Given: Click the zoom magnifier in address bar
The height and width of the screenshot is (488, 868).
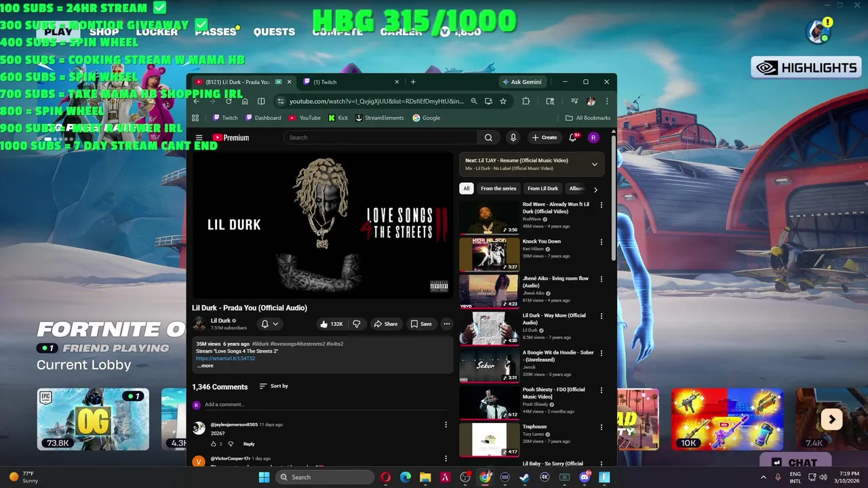Looking at the screenshot, I should [474, 101].
